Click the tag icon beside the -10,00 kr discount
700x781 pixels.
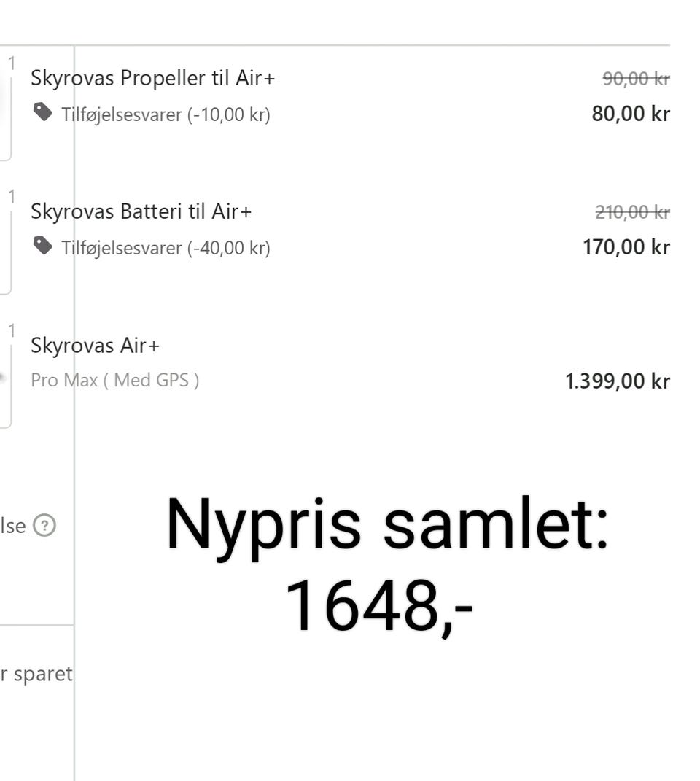(43, 112)
